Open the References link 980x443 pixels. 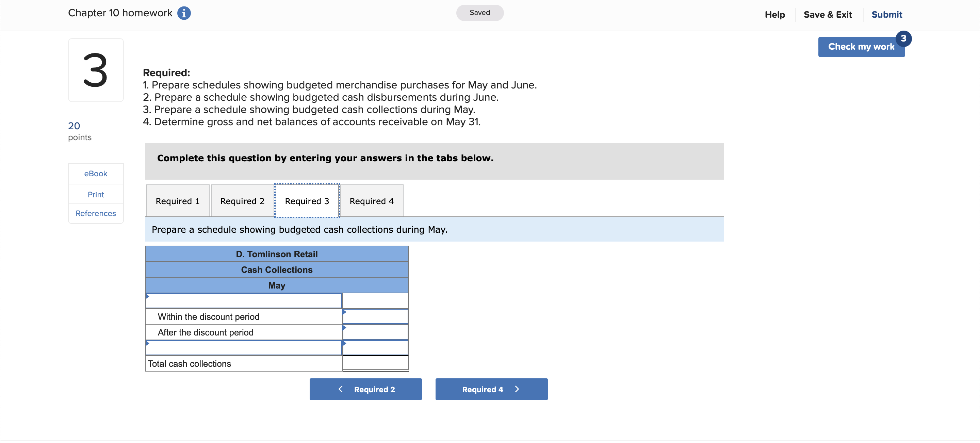pos(96,213)
